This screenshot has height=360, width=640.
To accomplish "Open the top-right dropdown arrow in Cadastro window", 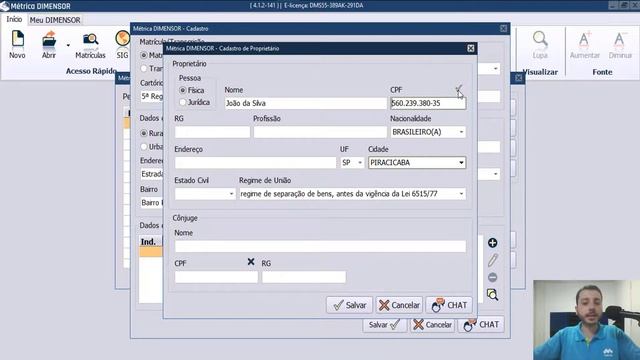I will (496, 69).
